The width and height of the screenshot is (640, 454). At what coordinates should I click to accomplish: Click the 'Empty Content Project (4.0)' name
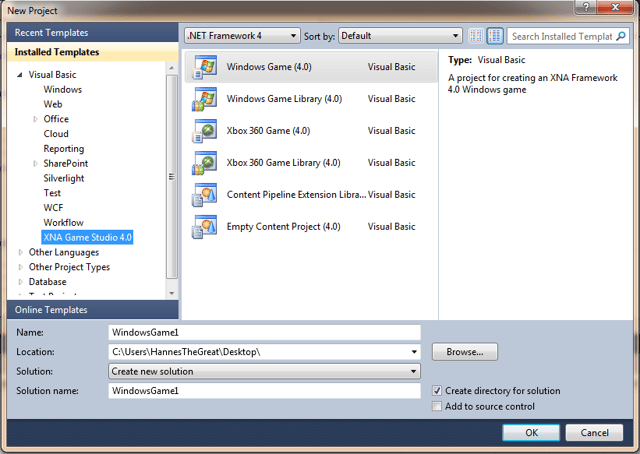coord(283,227)
